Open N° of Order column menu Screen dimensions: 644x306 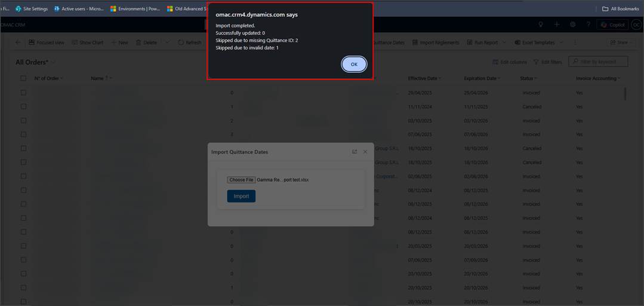point(48,78)
